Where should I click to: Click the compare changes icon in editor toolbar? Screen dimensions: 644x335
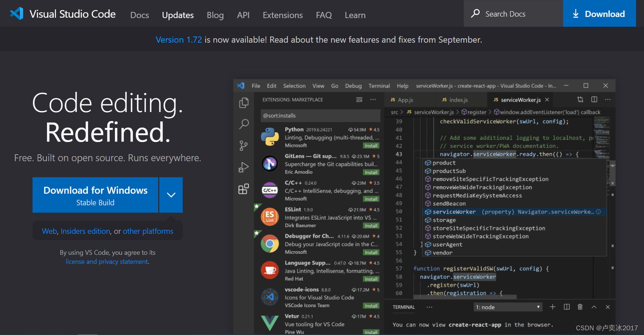[x=580, y=99]
